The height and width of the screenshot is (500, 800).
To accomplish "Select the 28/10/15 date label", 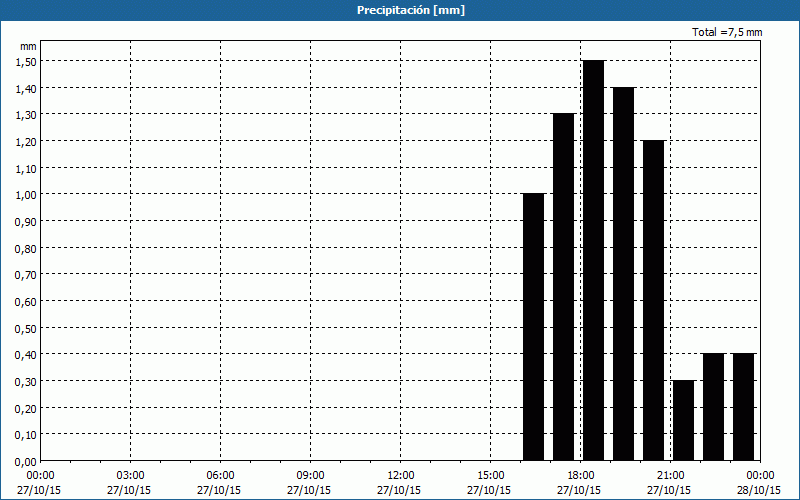I will coord(759,490).
